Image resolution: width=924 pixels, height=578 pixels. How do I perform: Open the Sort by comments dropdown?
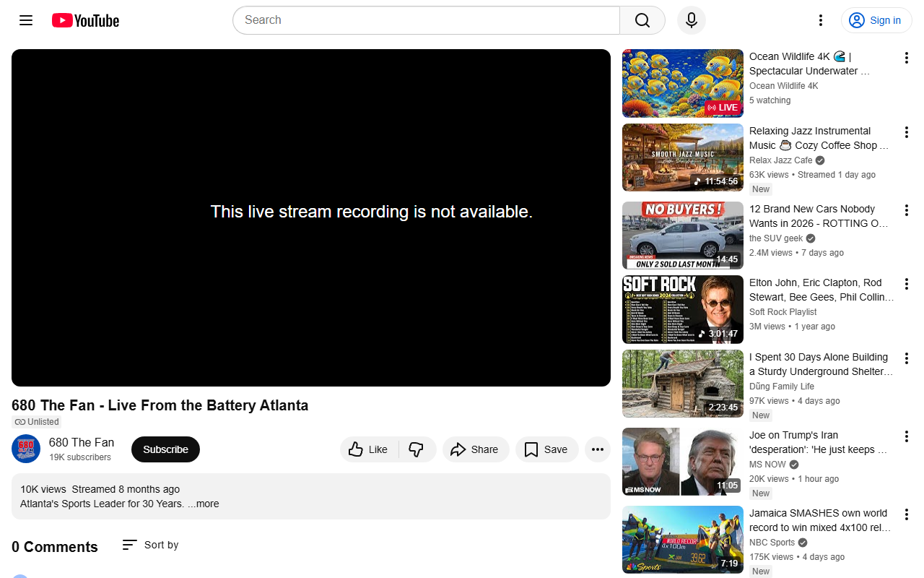[150, 545]
